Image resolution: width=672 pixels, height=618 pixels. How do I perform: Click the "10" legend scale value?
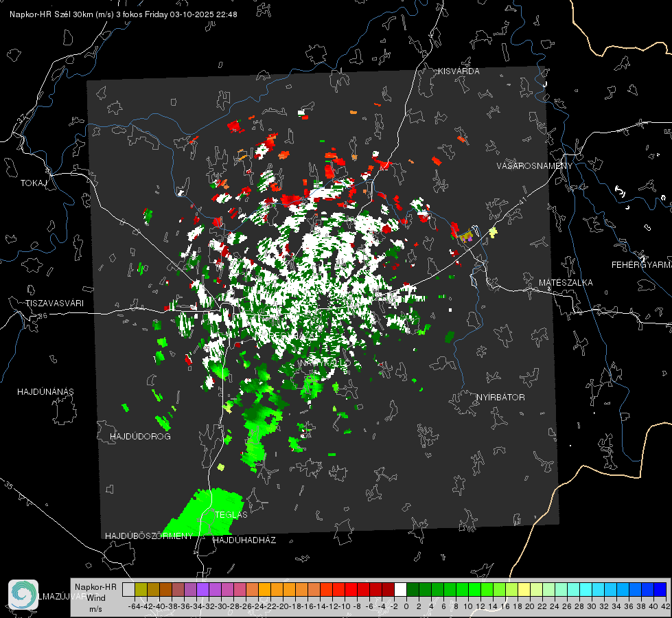coord(468,606)
